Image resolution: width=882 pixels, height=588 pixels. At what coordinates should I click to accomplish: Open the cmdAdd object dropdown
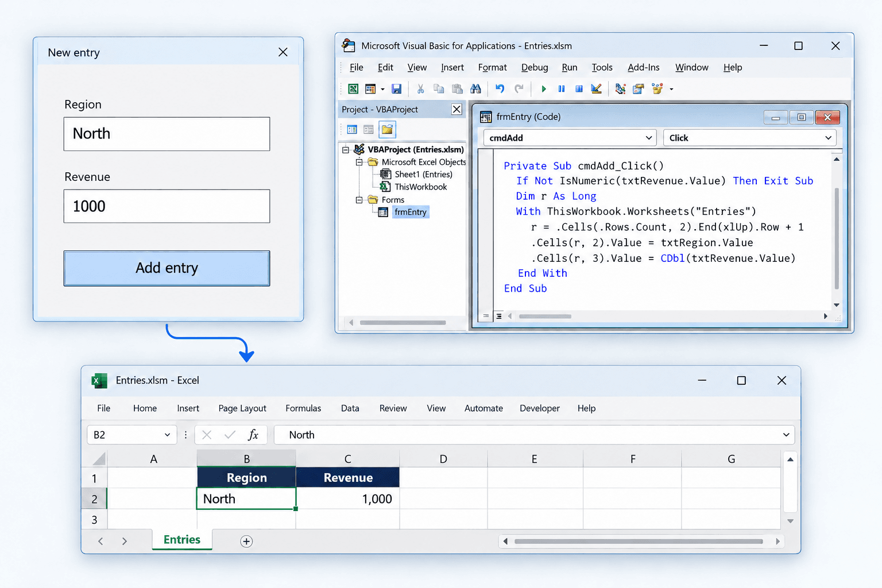[649, 138]
